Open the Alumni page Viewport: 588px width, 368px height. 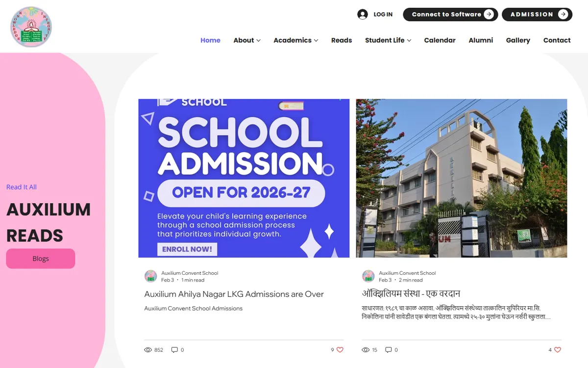tap(481, 40)
